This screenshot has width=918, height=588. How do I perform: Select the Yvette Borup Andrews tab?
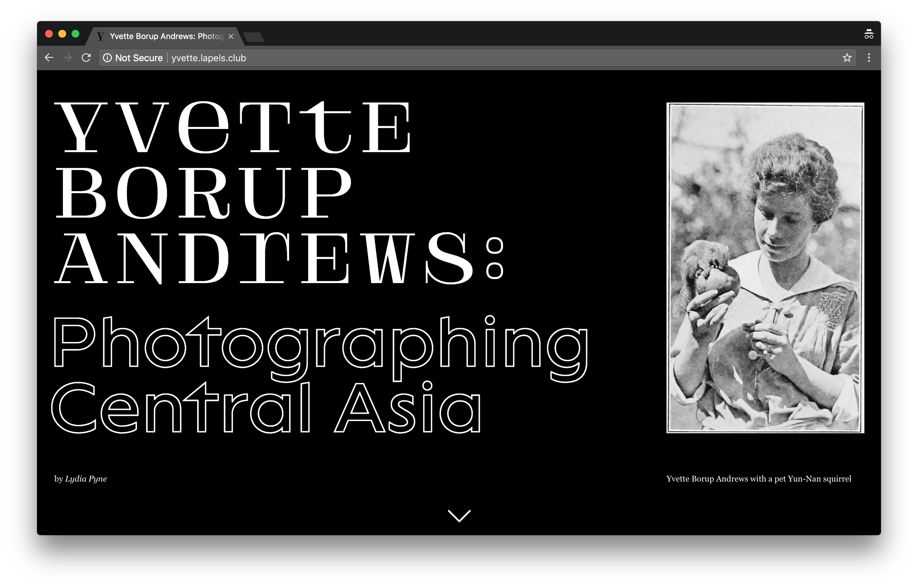166,36
